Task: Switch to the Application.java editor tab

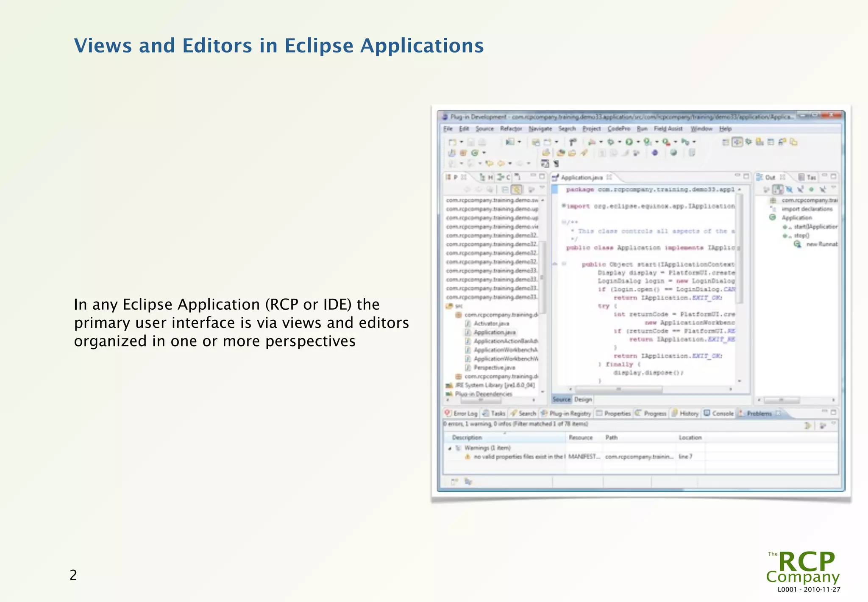Action: (x=581, y=178)
